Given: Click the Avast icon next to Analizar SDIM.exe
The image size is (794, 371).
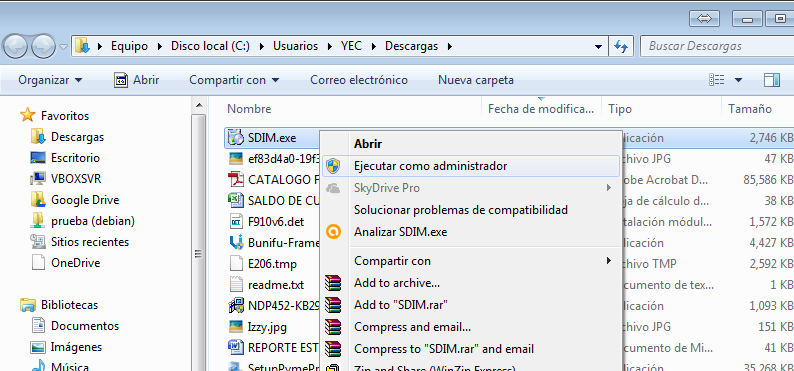Looking at the screenshot, I should [x=333, y=232].
